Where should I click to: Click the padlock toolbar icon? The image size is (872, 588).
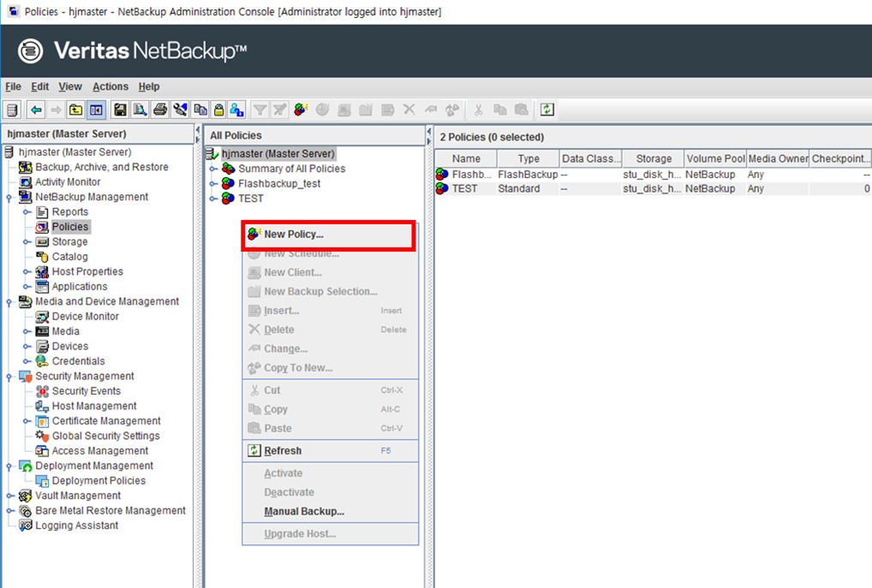(x=219, y=110)
